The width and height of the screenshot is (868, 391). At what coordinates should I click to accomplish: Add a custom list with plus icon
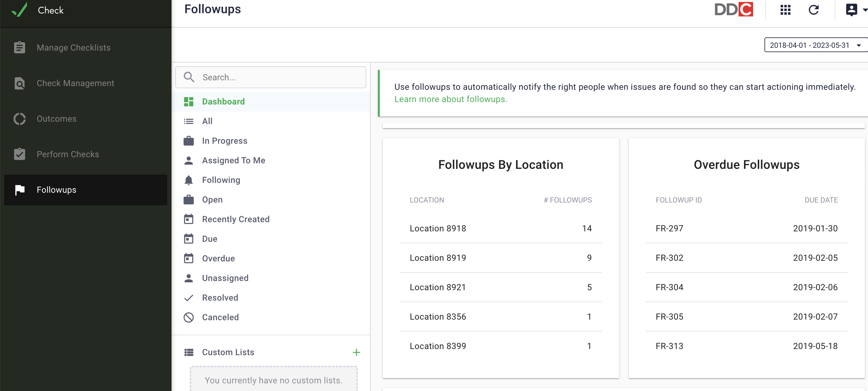[x=356, y=352]
